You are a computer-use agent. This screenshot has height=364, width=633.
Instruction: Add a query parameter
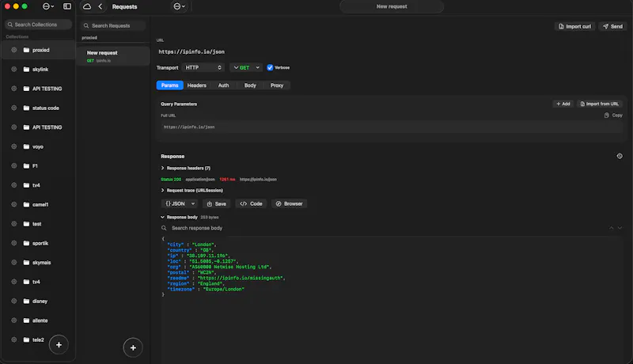pos(563,104)
